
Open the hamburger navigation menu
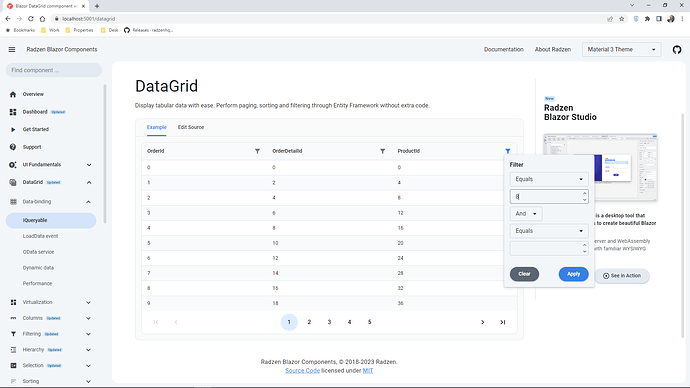coord(12,49)
